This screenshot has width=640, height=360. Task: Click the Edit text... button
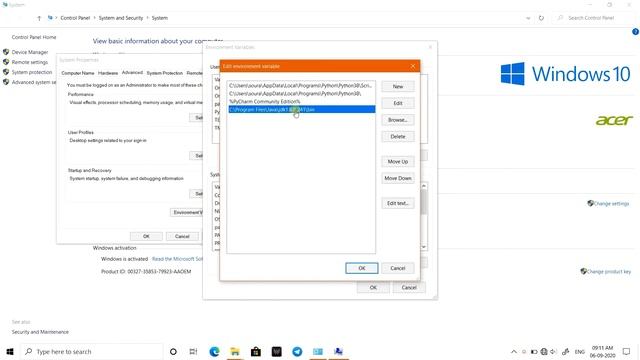click(x=398, y=203)
